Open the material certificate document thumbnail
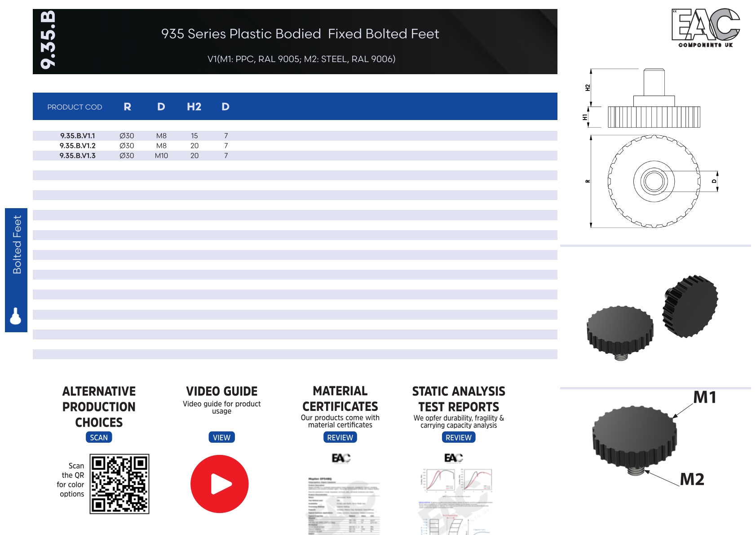Viewport: 756px width, 535px height. tap(344, 506)
